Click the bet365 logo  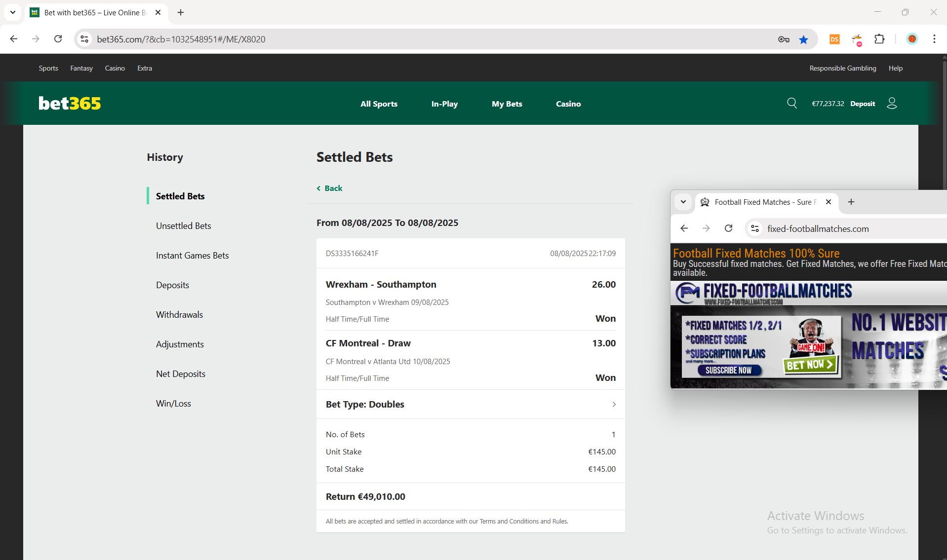pyautogui.click(x=70, y=103)
